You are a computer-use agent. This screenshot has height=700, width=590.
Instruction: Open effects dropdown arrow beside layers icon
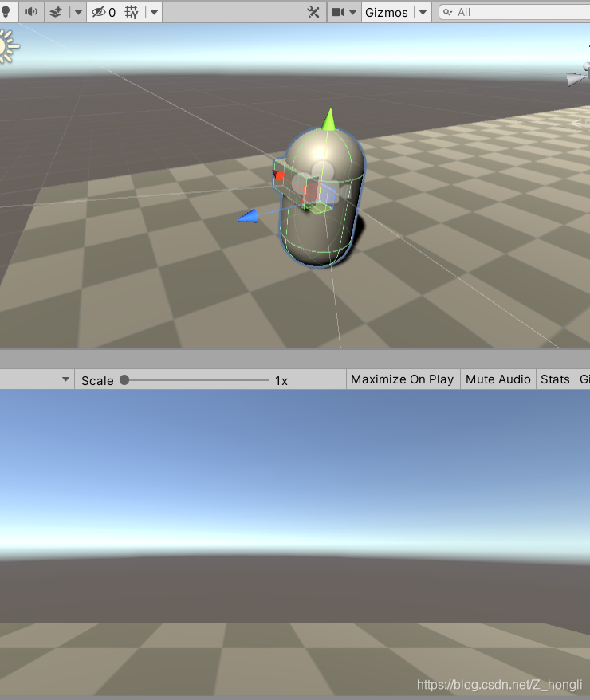78,12
